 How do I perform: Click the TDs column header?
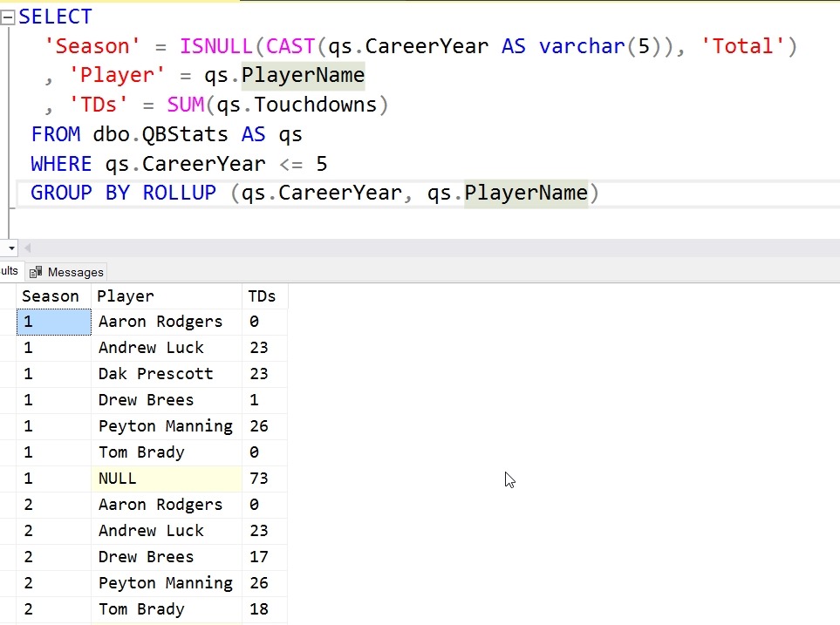tap(262, 296)
